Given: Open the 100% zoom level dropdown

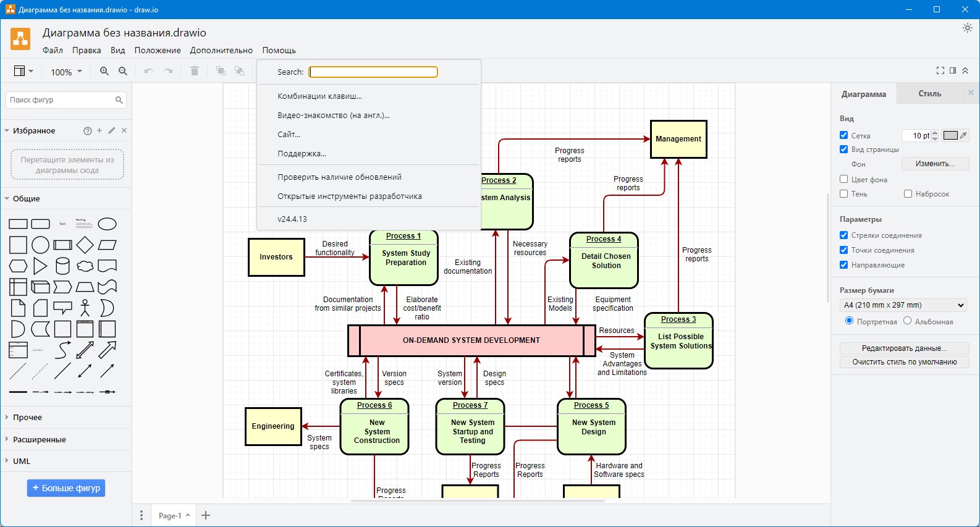Looking at the screenshot, I should [66, 72].
